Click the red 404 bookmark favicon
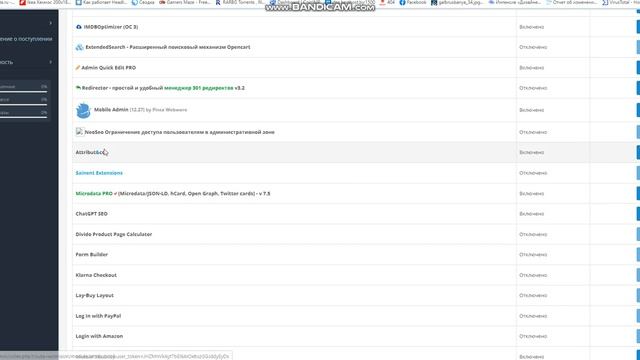Image resolution: width=640 pixels, height=360 pixels. click(x=382, y=2)
